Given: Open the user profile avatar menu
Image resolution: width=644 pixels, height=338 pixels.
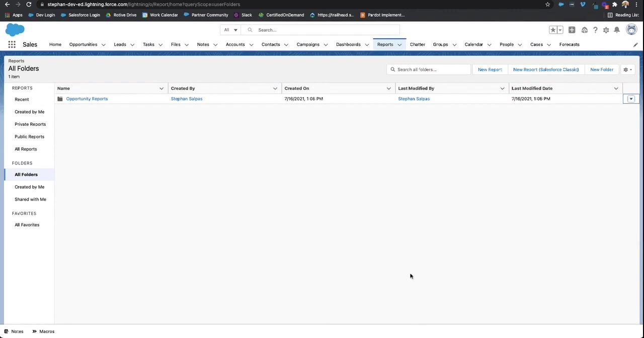Looking at the screenshot, I should coord(631,30).
